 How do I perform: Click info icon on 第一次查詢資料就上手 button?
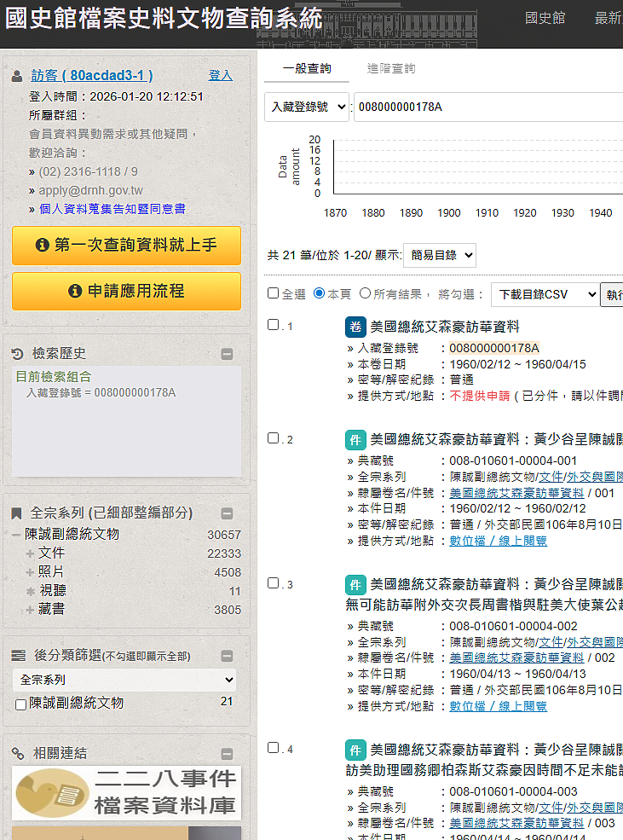pos(43,245)
